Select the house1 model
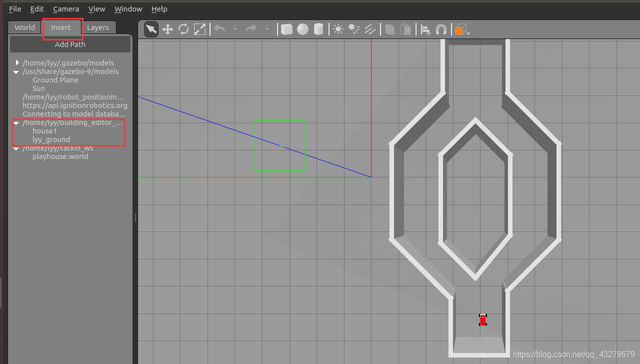Viewport: 640px width, 364px height. [44, 131]
